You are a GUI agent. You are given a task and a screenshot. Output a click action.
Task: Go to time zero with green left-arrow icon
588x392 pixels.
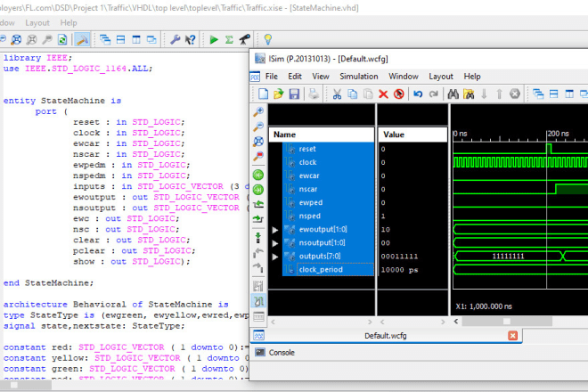tap(258, 175)
